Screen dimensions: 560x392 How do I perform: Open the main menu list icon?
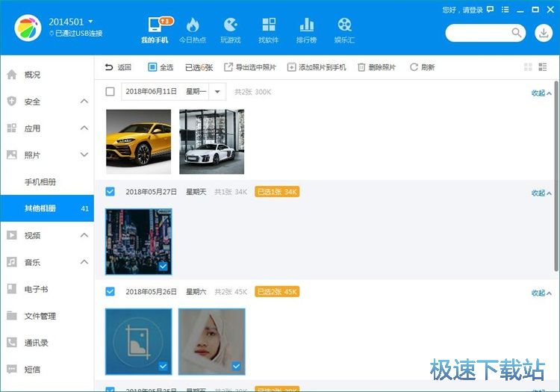click(x=505, y=10)
